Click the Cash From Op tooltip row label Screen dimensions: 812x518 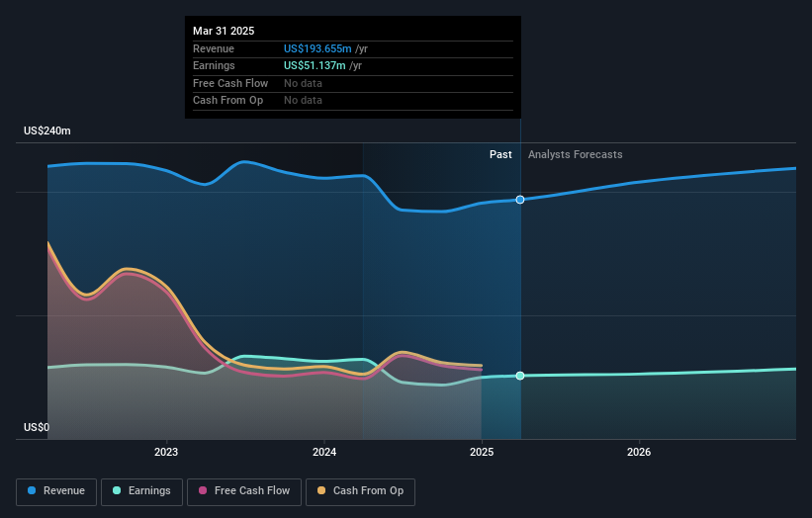227,101
